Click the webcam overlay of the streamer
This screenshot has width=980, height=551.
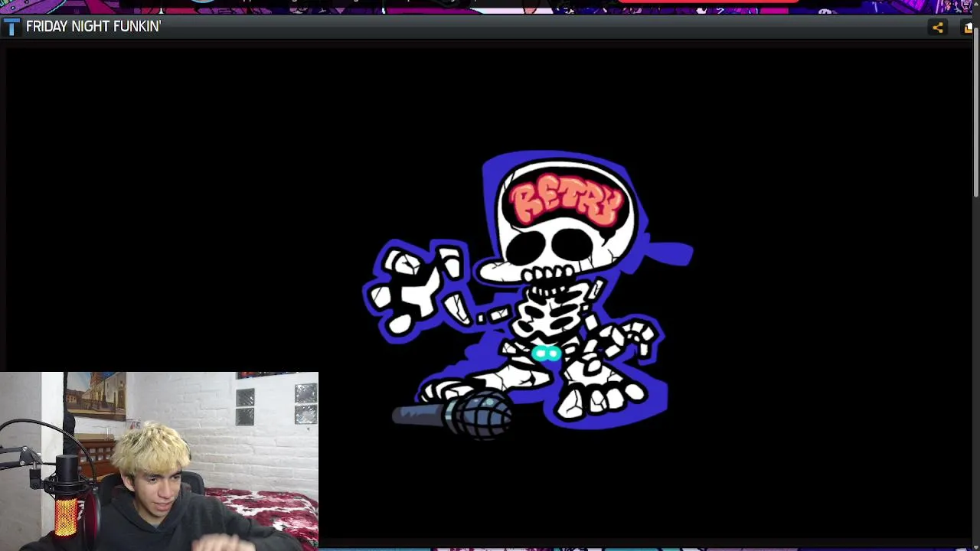159,461
